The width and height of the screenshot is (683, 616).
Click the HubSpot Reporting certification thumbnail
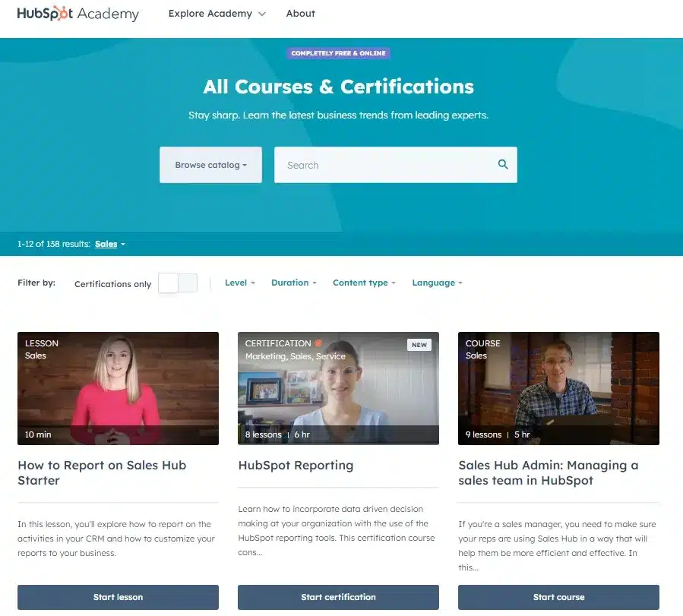[338, 388]
